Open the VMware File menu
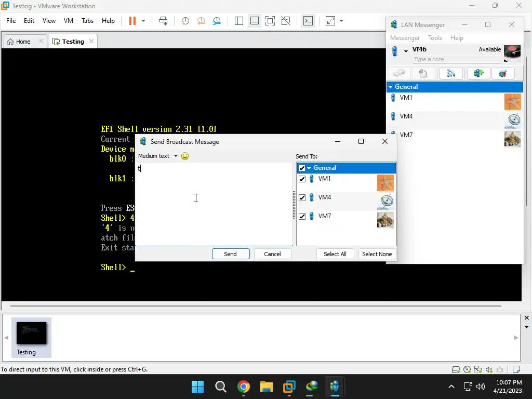 point(11,21)
